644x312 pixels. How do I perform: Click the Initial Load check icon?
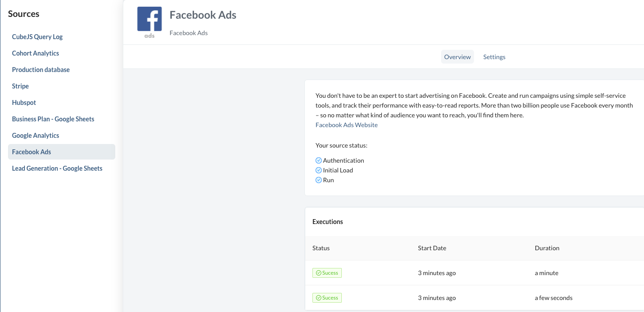click(x=319, y=170)
